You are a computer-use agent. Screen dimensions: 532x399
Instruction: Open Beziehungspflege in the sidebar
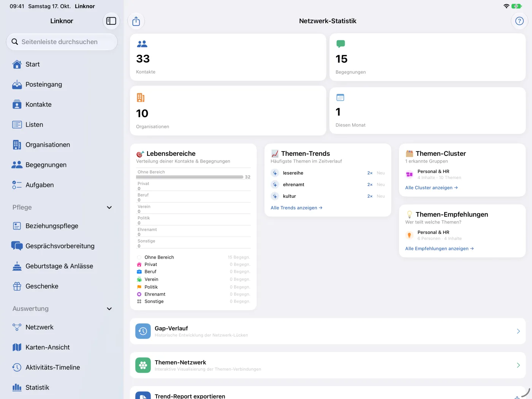coord(62,226)
